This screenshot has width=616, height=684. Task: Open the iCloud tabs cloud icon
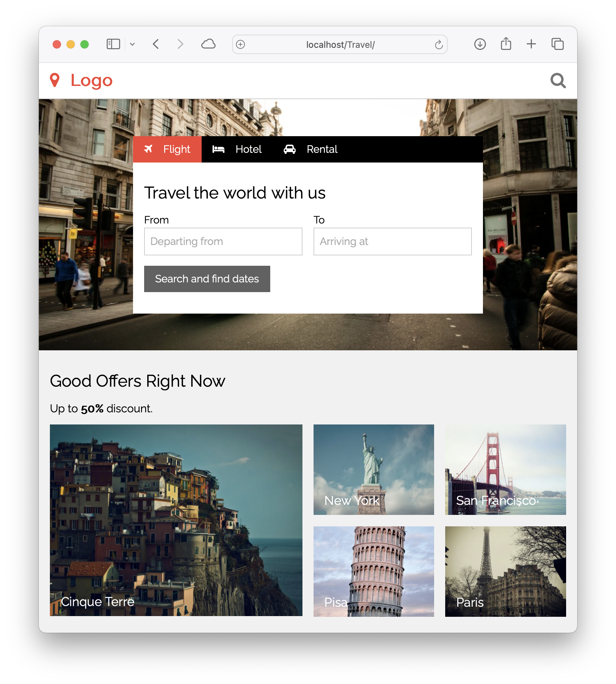coord(208,44)
